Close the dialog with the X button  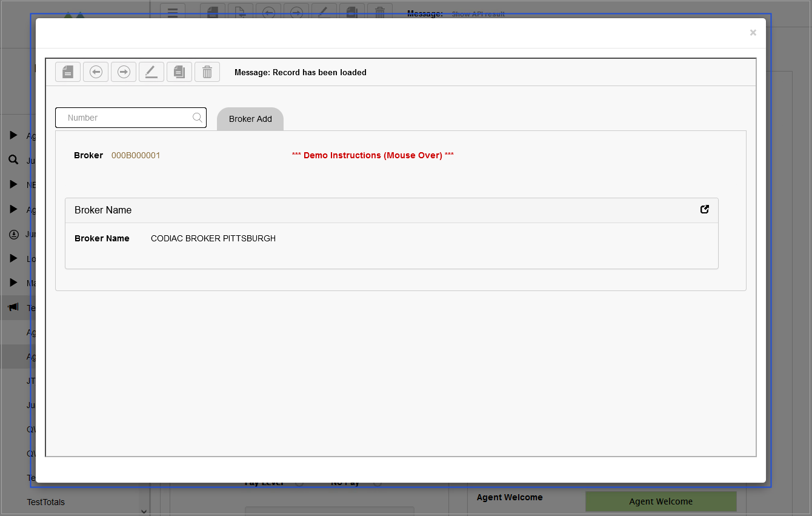pos(753,33)
